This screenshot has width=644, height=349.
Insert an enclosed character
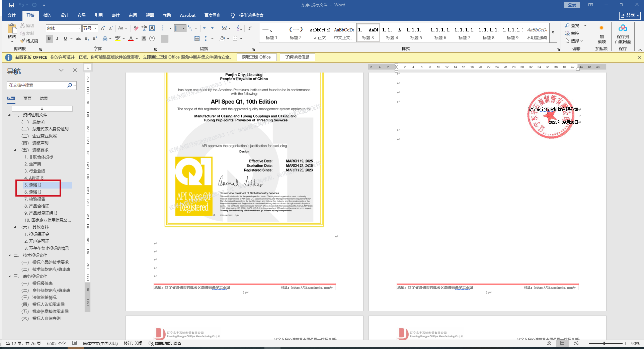pos(152,38)
